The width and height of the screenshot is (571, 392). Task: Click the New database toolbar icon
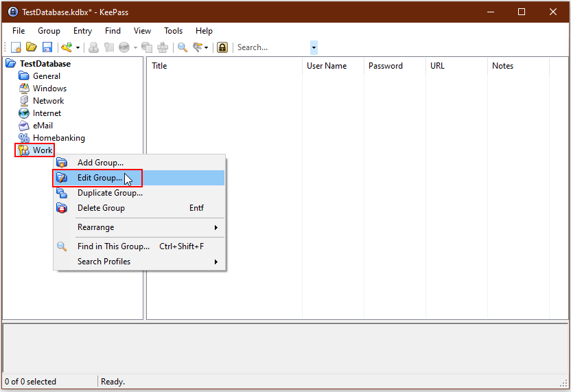click(x=16, y=47)
